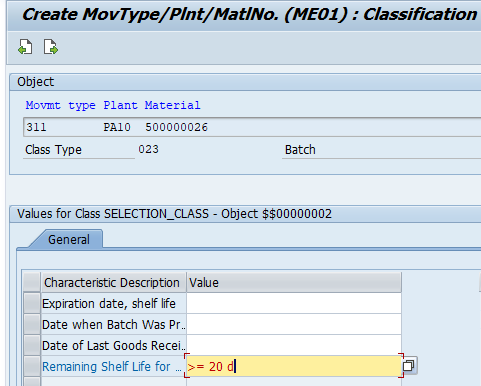The image size is (481, 386).
Task: Click Value field for Date of Last Goods Receipt
Action: [294, 345]
